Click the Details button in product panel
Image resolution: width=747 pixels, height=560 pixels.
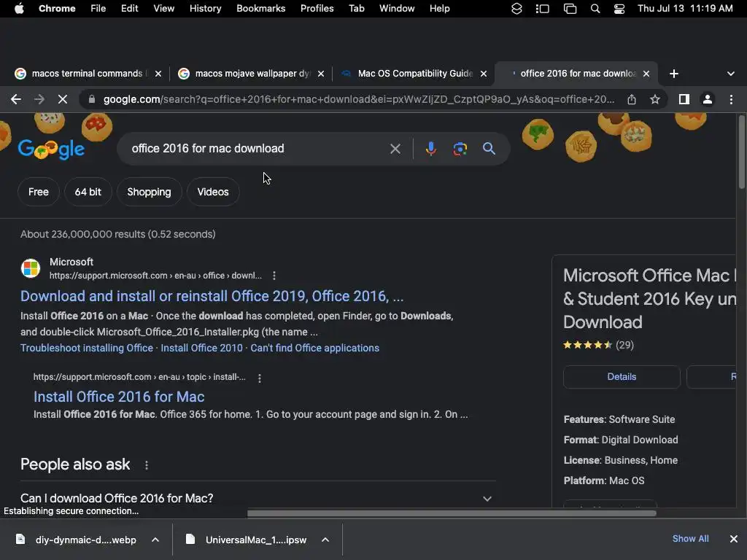(622, 377)
